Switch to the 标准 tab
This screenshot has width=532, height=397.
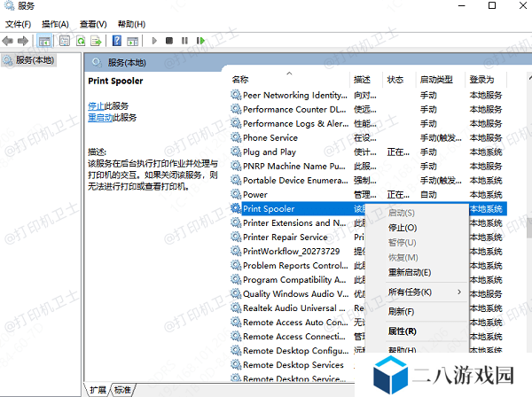tap(122, 390)
